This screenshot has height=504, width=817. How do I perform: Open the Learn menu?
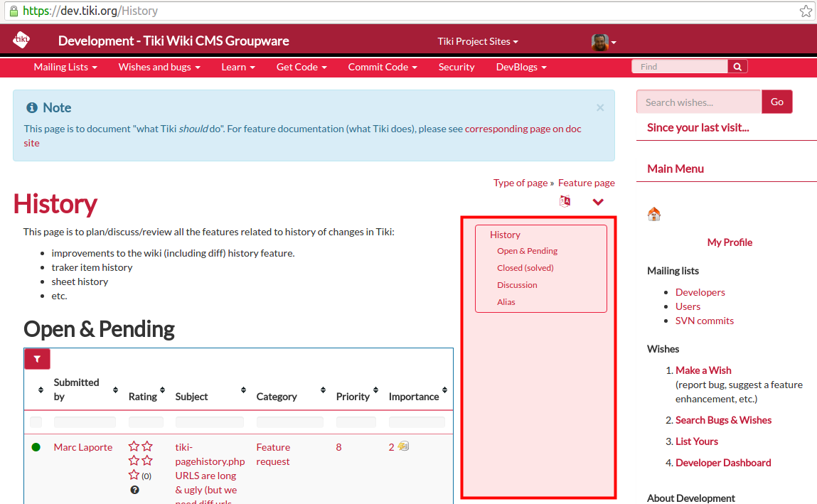pyautogui.click(x=238, y=67)
